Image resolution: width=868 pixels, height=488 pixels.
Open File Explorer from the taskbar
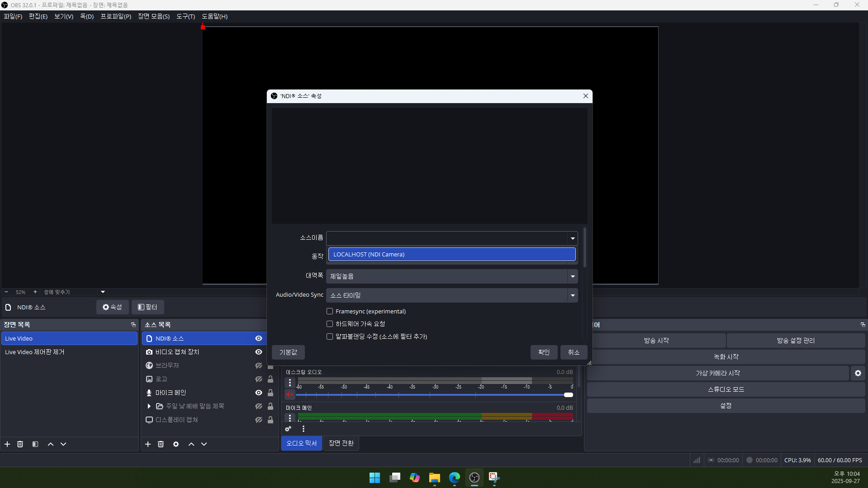click(x=434, y=478)
